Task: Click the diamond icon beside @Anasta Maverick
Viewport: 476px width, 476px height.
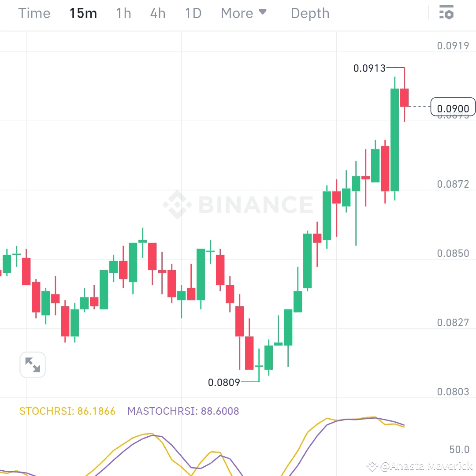Action: click(x=372, y=466)
